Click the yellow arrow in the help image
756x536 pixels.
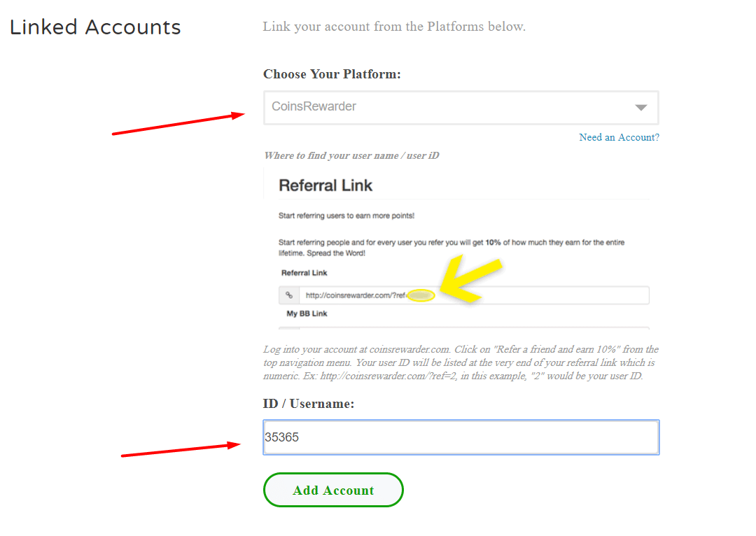coord(470,281)
